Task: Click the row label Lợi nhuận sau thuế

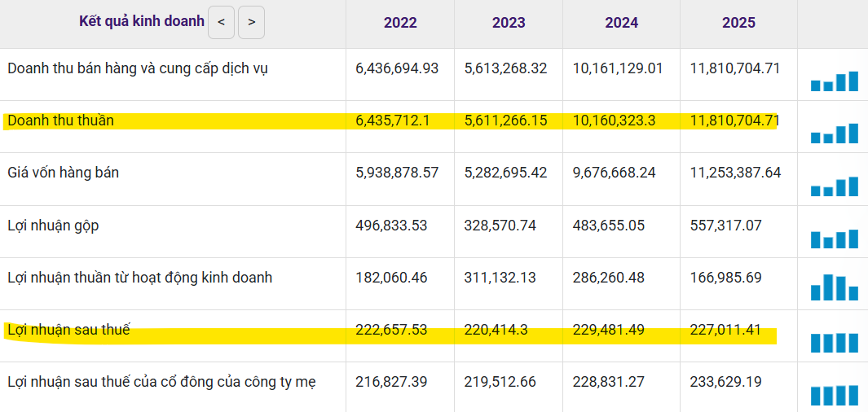Action: [x=68, y=330]
